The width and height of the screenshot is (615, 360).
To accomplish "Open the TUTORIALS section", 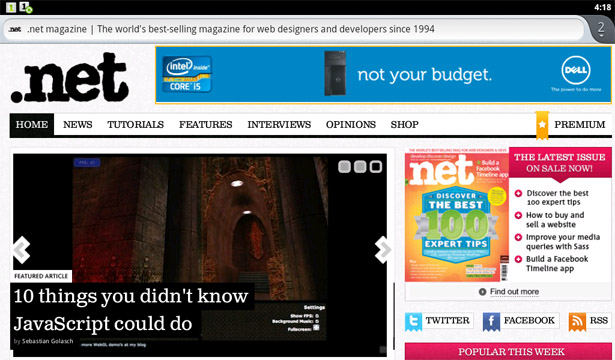I will (136, 125).
